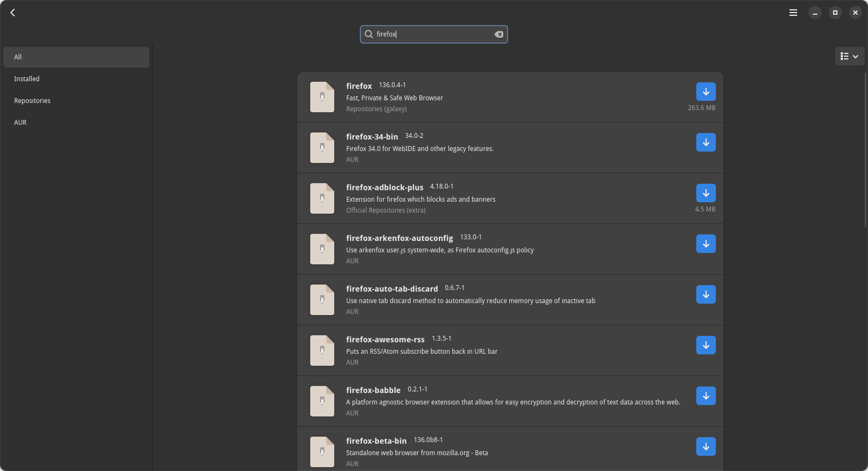Close the package manager window
Image resolution: width=868 pixels, height=471 pixels.
(x=855, y=13)
